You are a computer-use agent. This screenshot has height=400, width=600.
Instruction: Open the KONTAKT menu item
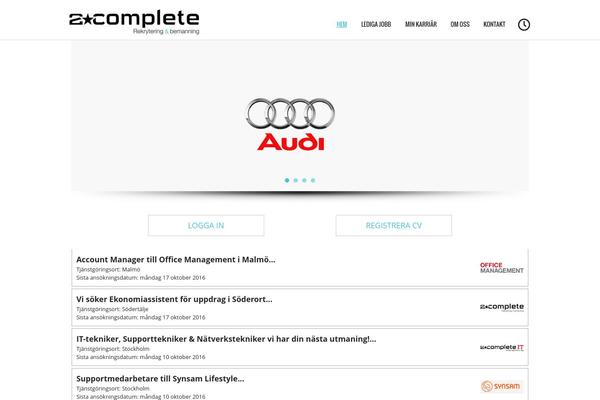[494, 24]
